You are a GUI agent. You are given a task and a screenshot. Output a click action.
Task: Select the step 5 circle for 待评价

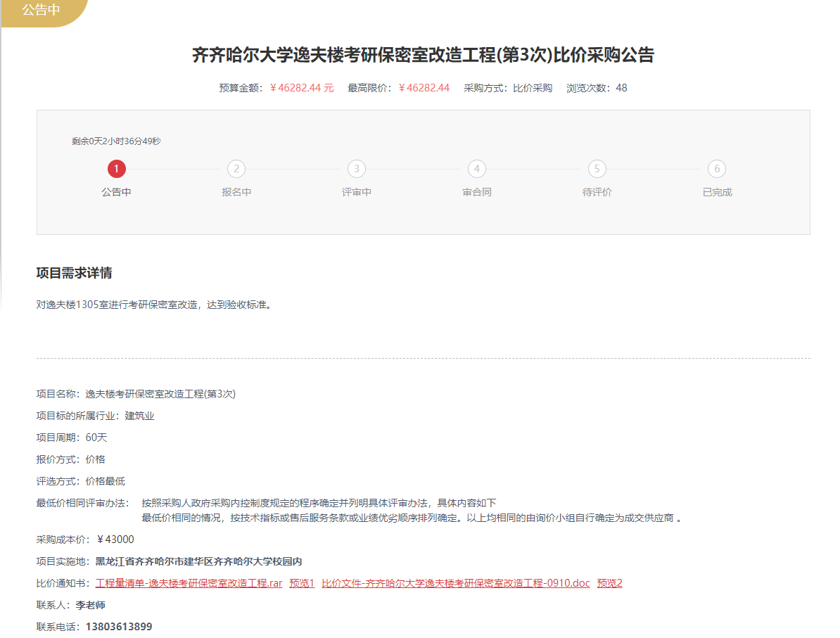click(x=597, y=169)
